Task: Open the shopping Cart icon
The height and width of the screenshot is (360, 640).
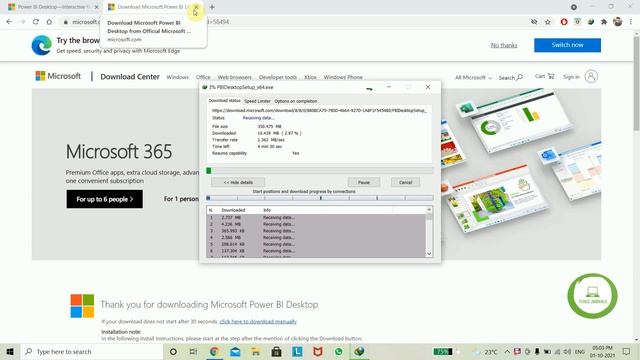Action: [x=544, y=76]
